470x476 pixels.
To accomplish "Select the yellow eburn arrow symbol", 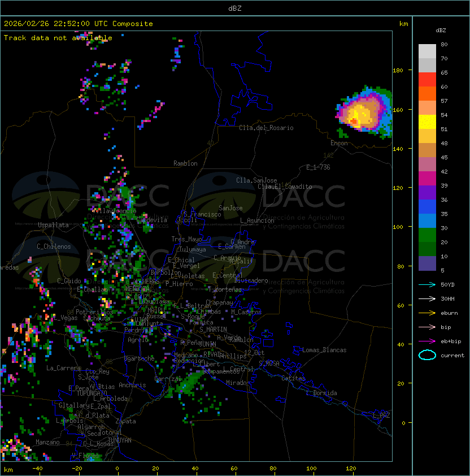I will point(427,313).
